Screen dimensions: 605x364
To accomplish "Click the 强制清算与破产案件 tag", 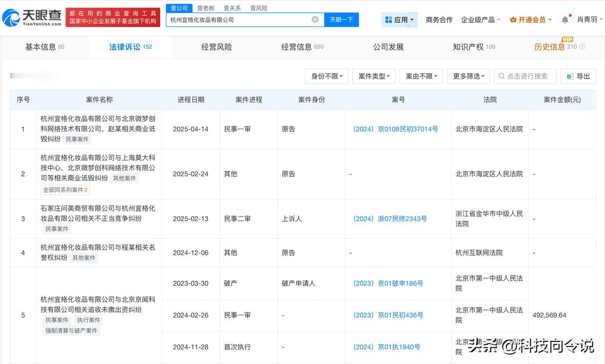I will tap(71, 331).
